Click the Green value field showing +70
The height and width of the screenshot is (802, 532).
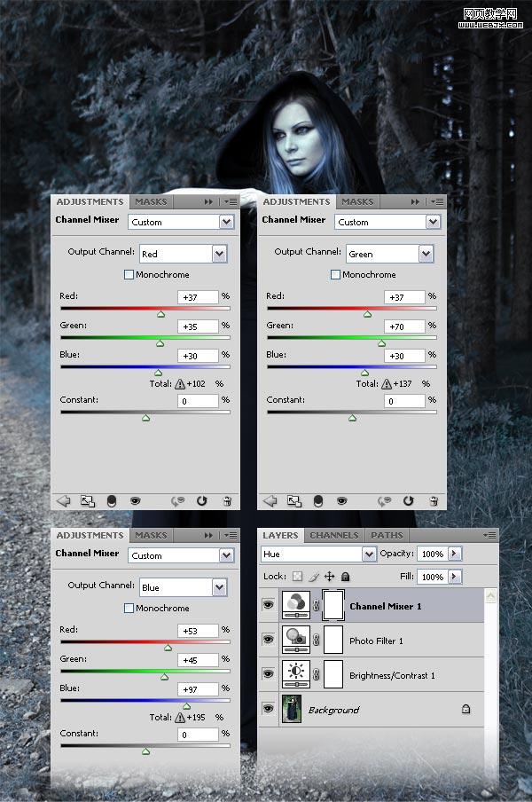point(404,326)
